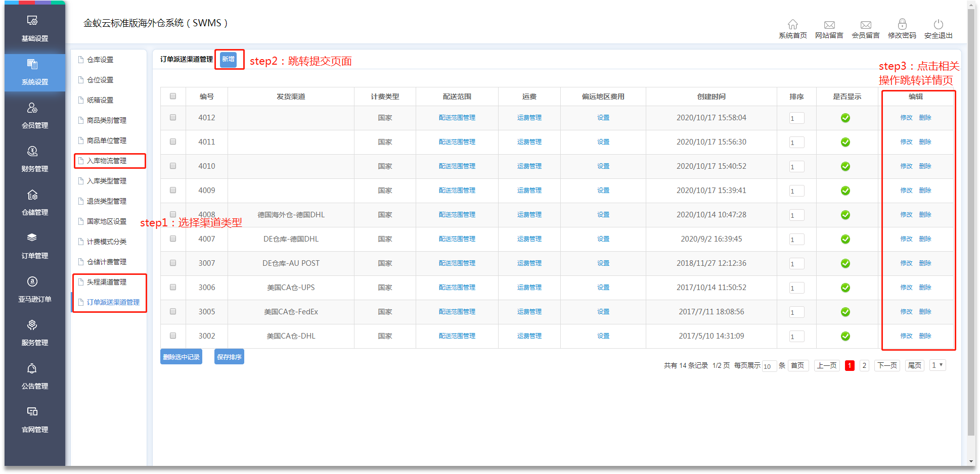The width and height of the screenshot is (980, 474).
Task: Open the 系统首页 home icon
Action: point(792,24)
